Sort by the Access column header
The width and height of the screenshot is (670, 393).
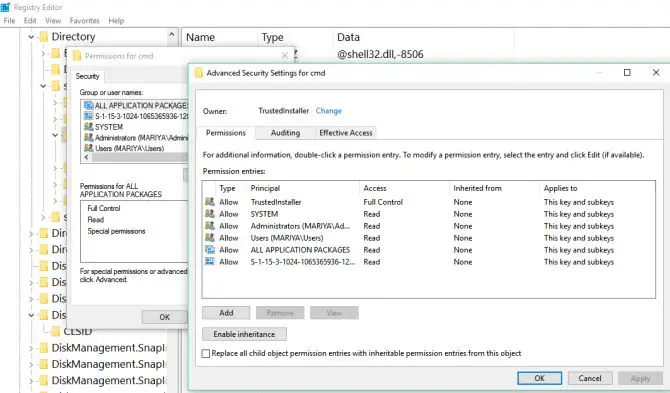point(405,188)
